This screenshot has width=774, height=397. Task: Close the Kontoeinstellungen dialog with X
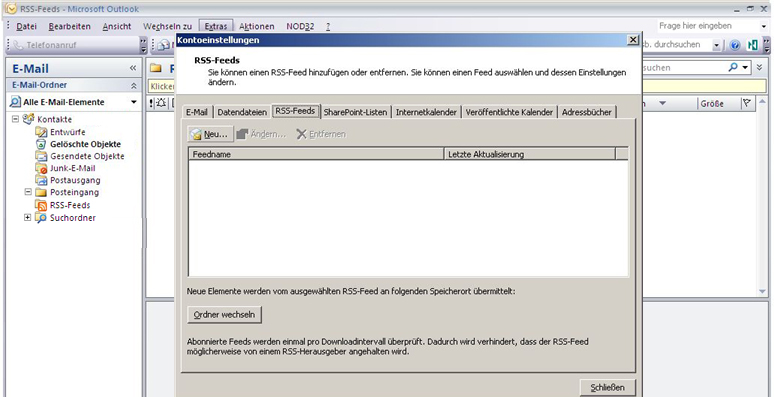(x=633, y=40)
